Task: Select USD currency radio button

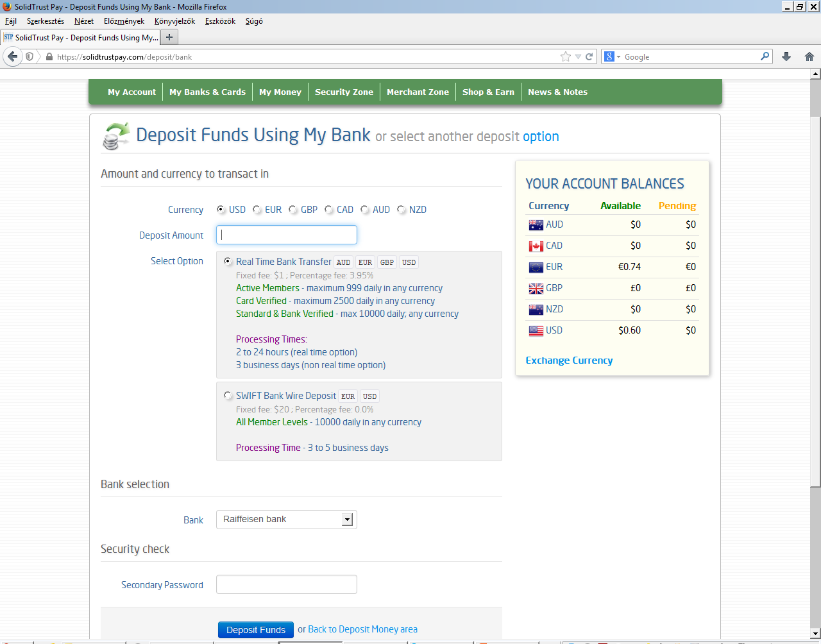Action: click(221, 209)
